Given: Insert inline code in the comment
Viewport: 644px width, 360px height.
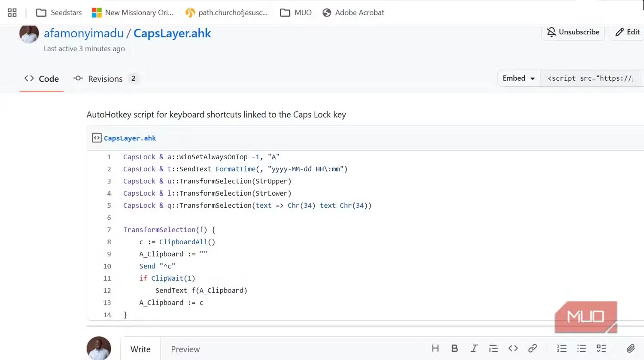Looking at the screenshot, I should pos(513,348).
